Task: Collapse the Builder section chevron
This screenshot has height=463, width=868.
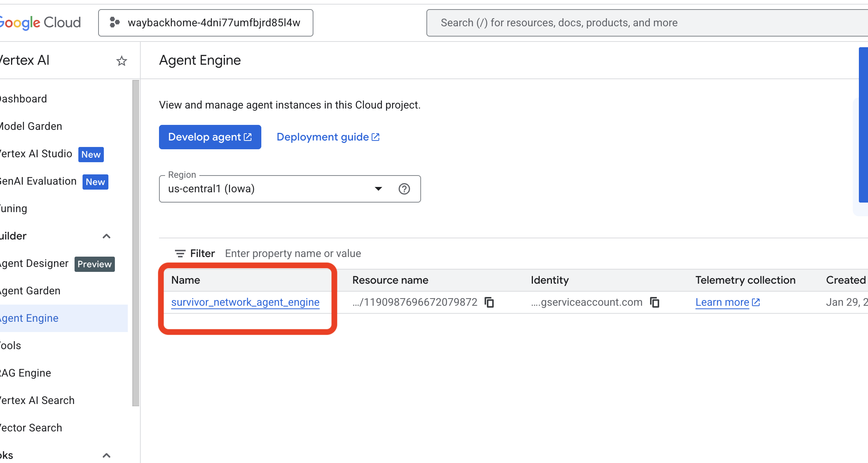Action: click(107, 236)
